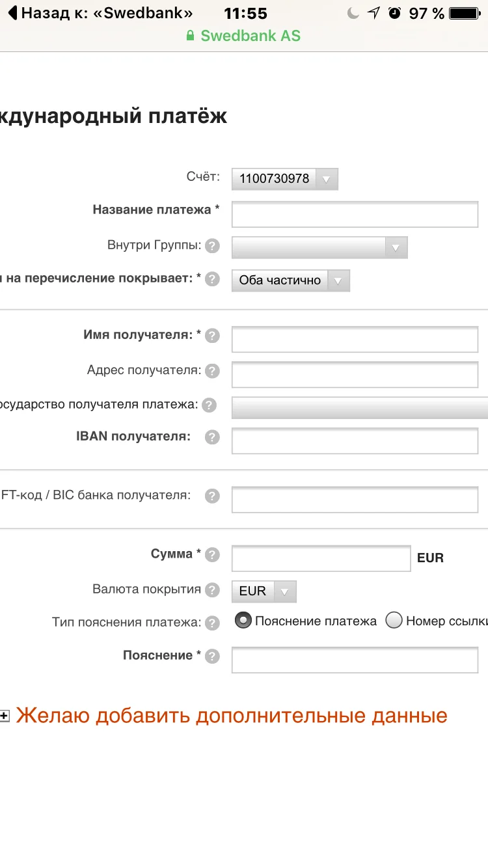
Task: Click help icon beside Пояснение field
Action: 212,657
